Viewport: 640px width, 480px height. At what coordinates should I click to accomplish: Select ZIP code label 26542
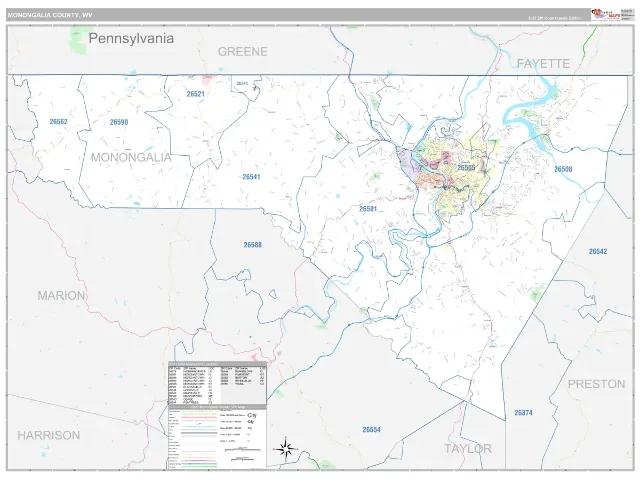click(598, 251)
